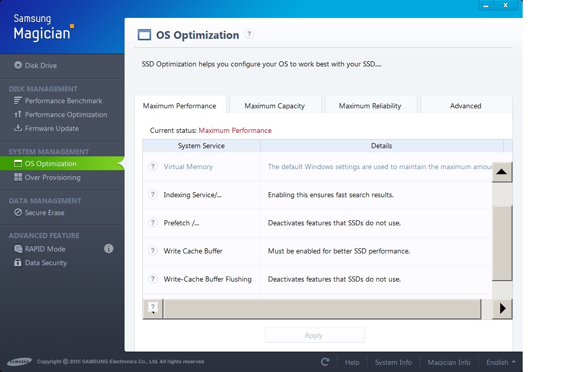The width and height of the screenshot is (588, 372).
Task: Select Virtual Memory service name
Action: pyautogui.click(x=188, y=167)
